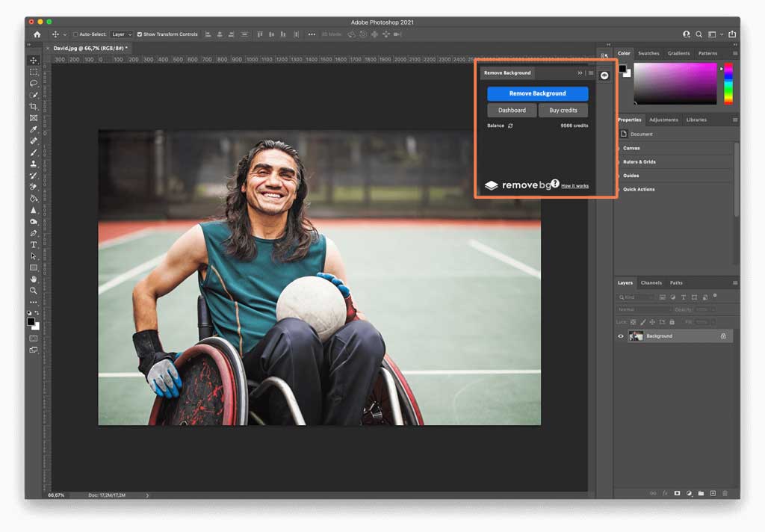
Task: Click the rainbow hue slider strip
Action: 728,83
